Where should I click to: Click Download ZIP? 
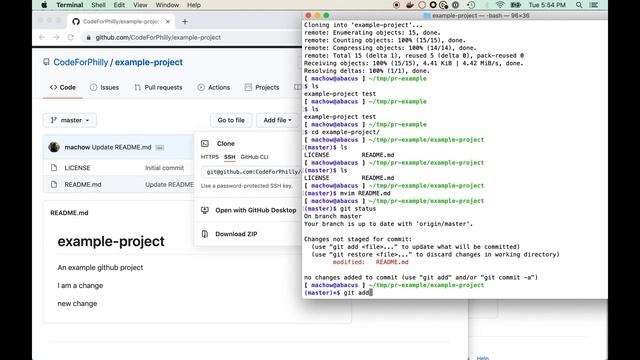(236, 234)
